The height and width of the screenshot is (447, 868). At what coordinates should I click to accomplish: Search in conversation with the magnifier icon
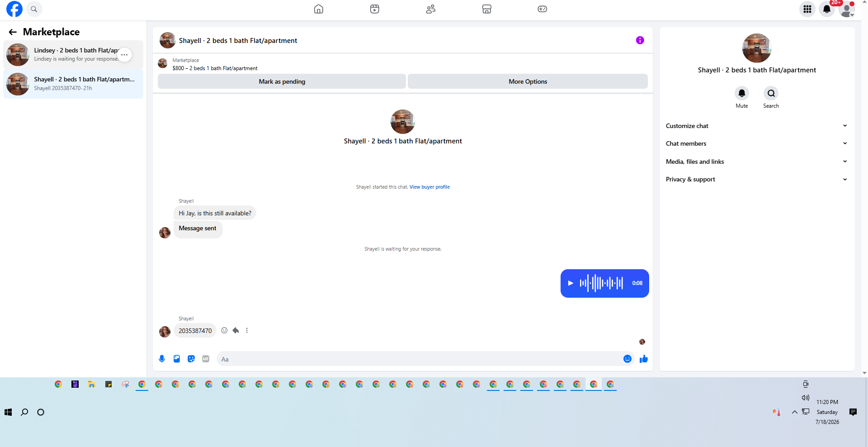point(771,93)
